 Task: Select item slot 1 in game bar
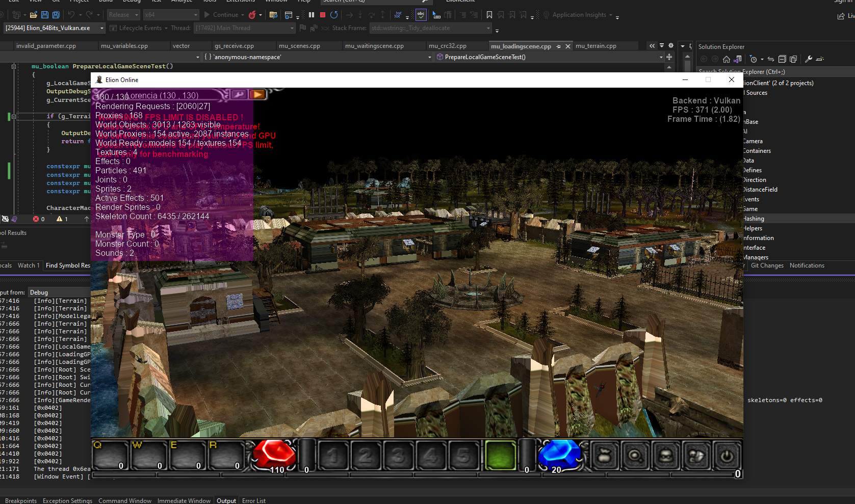click(333, 456)
